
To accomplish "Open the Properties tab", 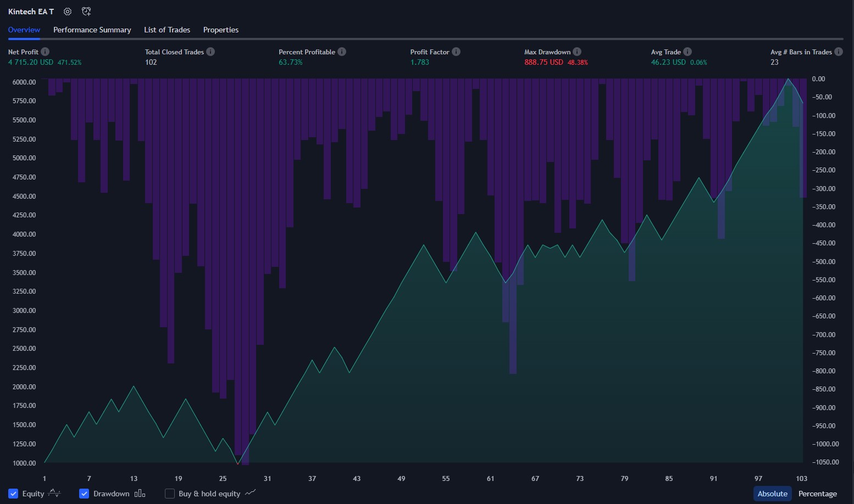I will point(221,30).
